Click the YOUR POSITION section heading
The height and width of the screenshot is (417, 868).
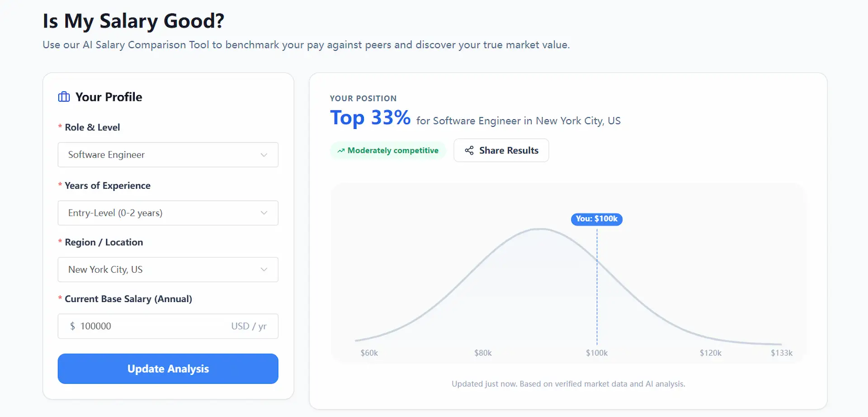363,98
